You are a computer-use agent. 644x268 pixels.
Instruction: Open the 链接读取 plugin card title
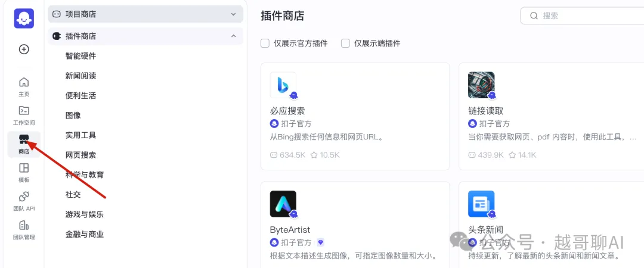(x=485, y=111)
